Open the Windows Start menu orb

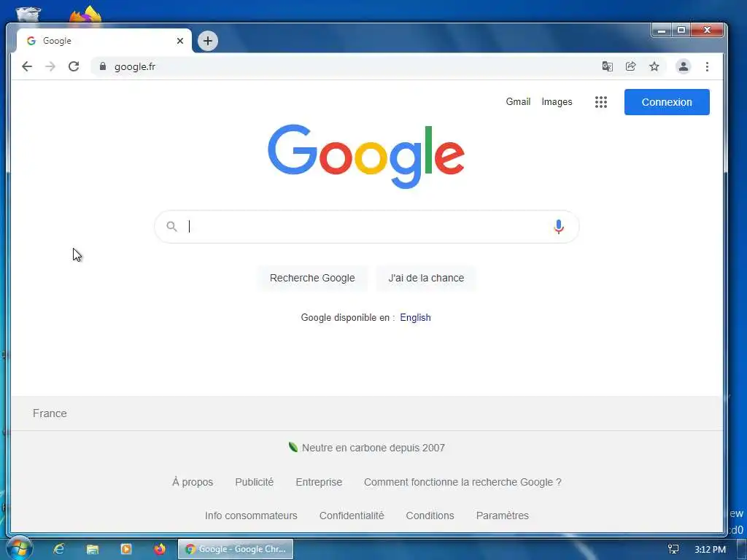(18, 549)
